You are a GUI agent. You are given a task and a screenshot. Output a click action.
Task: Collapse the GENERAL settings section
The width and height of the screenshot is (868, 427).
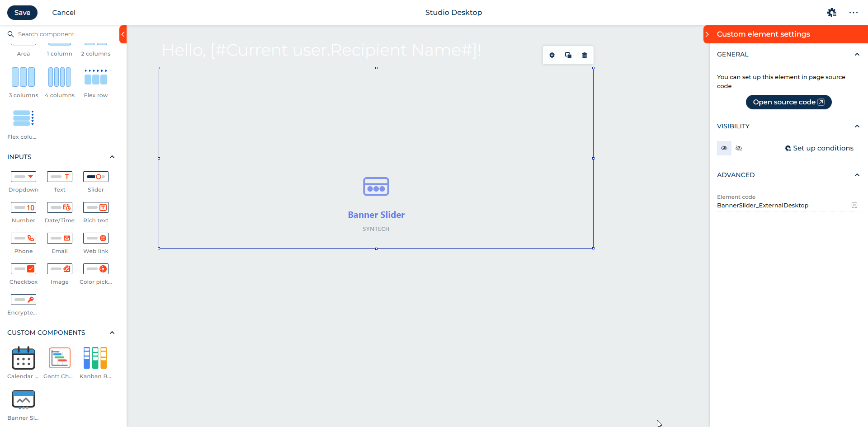(857, 54)
